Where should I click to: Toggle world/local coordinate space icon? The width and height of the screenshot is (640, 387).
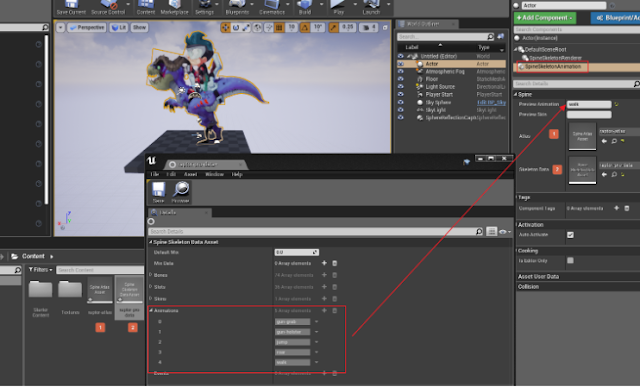click(257, 27)
